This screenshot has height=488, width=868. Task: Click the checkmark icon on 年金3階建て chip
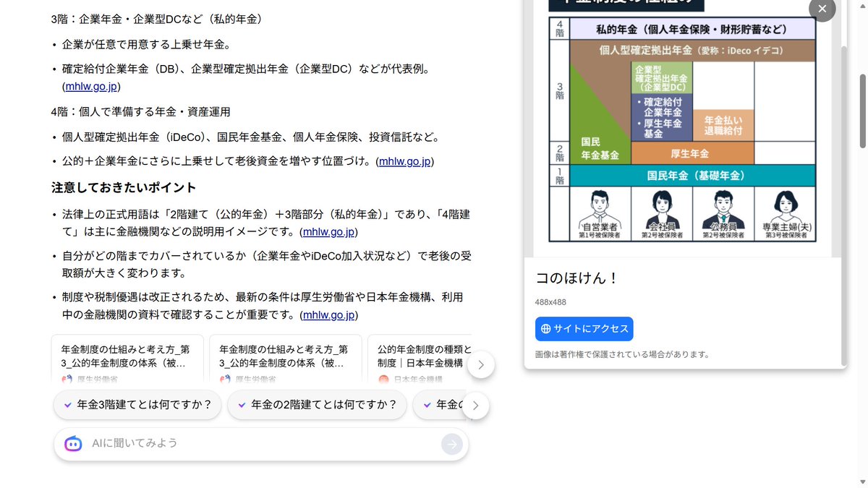point(68,405)
